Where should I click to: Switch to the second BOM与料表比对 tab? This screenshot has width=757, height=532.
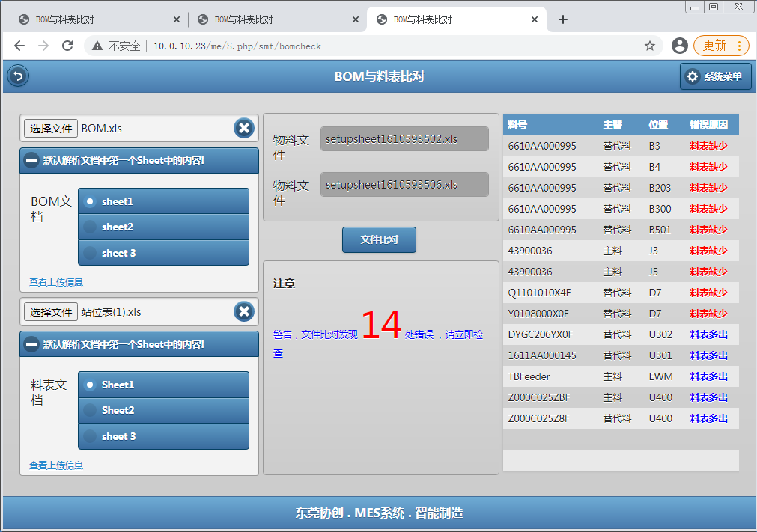pyautogui.click(x=276, y=19)
